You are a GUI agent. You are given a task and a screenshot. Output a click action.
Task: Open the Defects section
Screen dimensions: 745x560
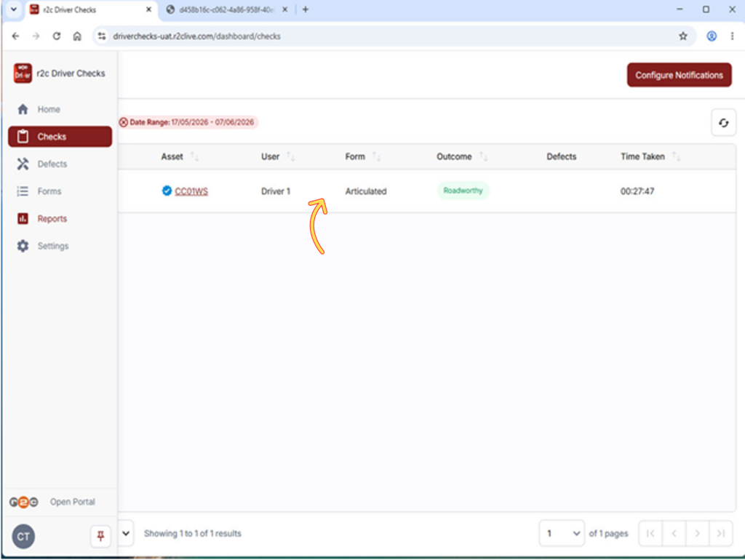coord(52,164)
